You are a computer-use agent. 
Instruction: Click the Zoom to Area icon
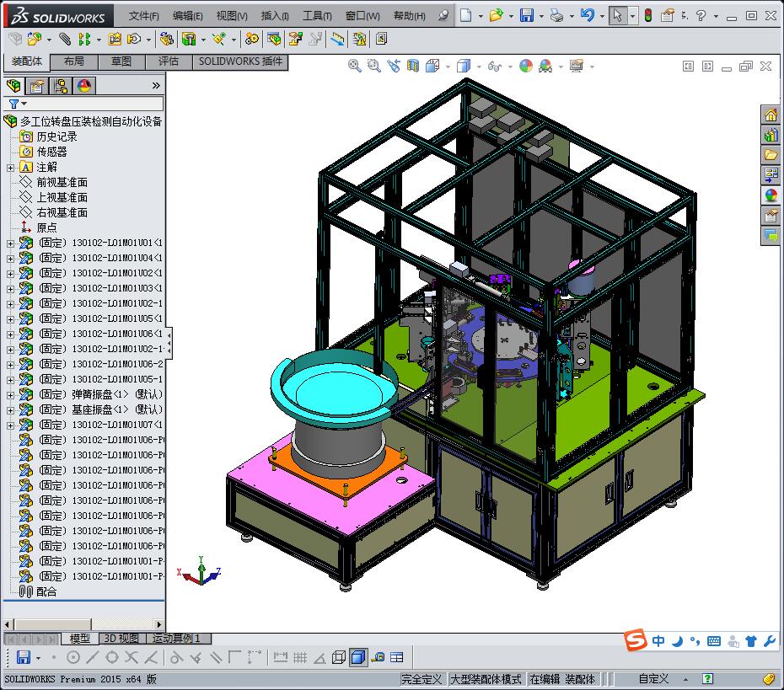click(x=374, y=66)
